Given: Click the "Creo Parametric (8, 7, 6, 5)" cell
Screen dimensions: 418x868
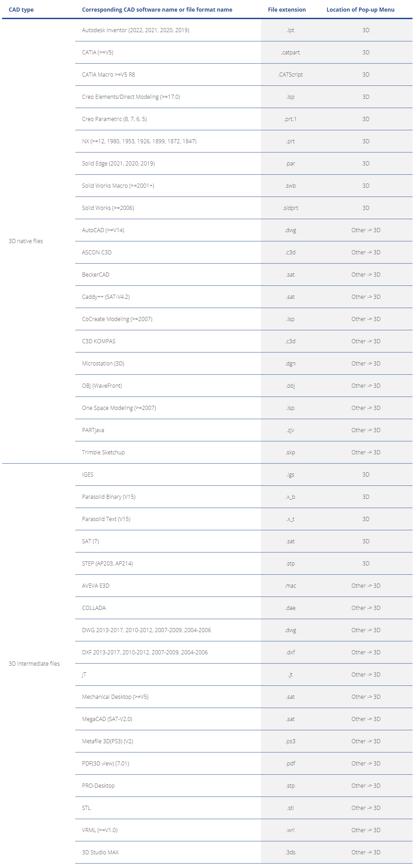Looking at the screenshot, I should pos(114,119).
